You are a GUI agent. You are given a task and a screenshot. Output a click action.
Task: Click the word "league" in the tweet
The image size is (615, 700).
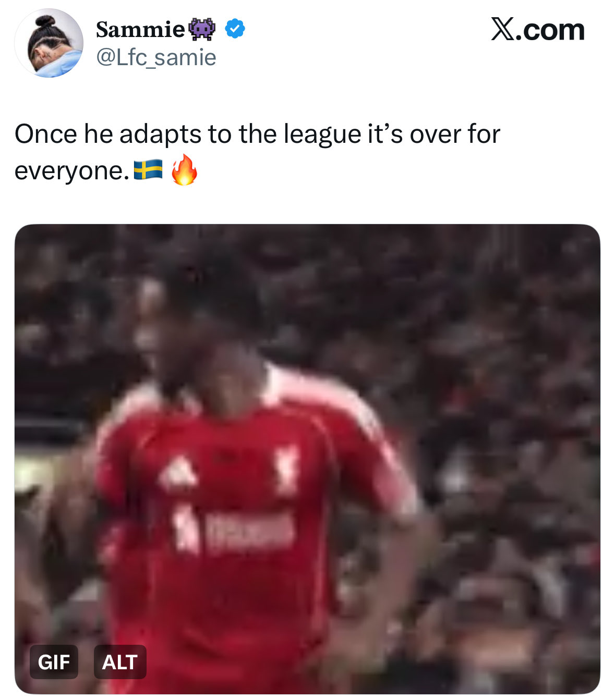(322, 134)
